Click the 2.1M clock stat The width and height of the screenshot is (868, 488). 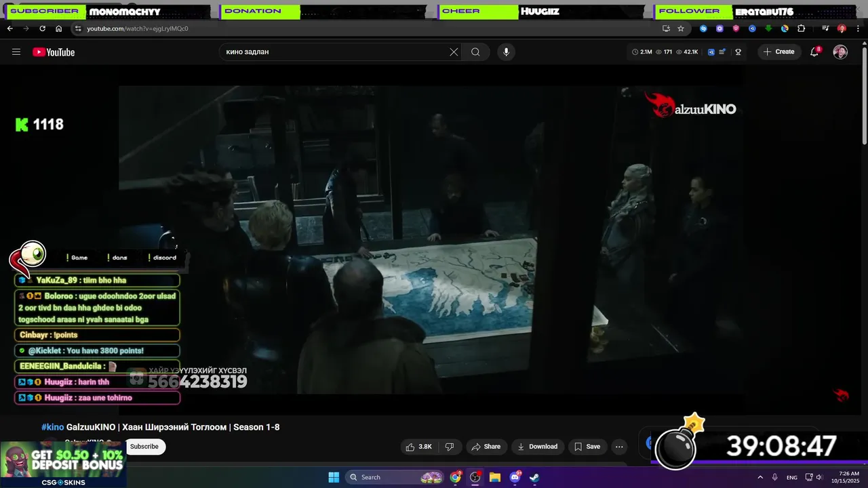coord(642,52)
